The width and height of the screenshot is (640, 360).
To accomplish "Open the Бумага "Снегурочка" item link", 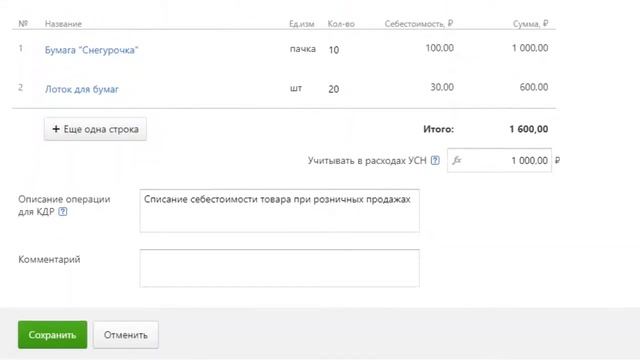I will pos(91,50).
